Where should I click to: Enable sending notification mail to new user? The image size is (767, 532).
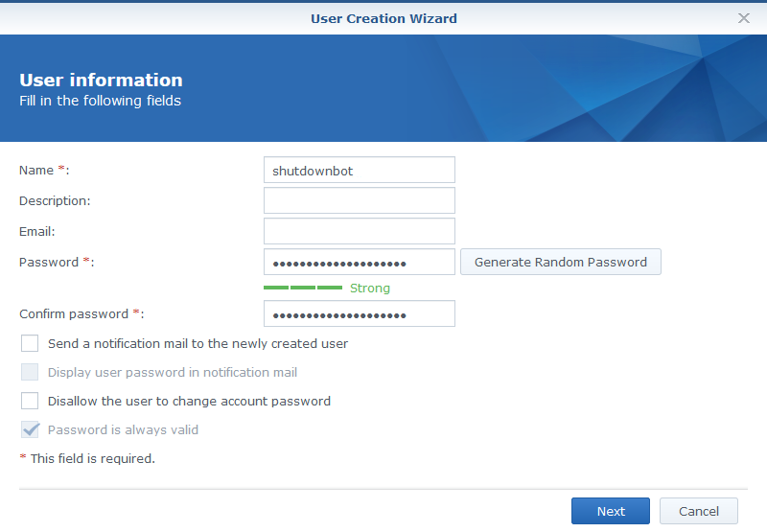click(30, 343)
